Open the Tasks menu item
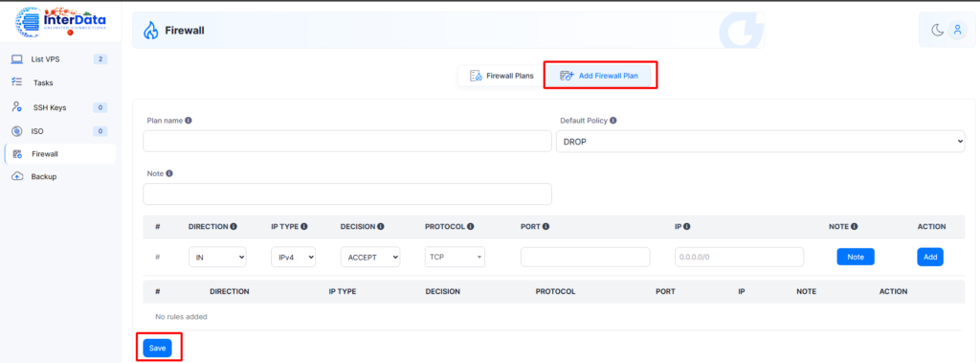 60,82
